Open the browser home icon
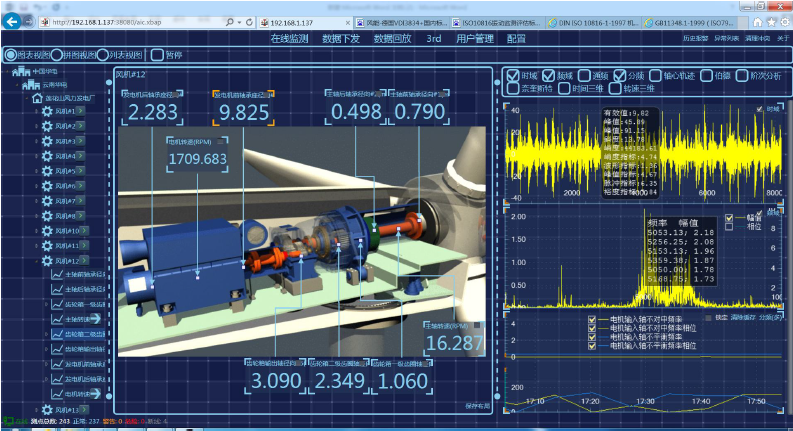 (x=758, y=20)
